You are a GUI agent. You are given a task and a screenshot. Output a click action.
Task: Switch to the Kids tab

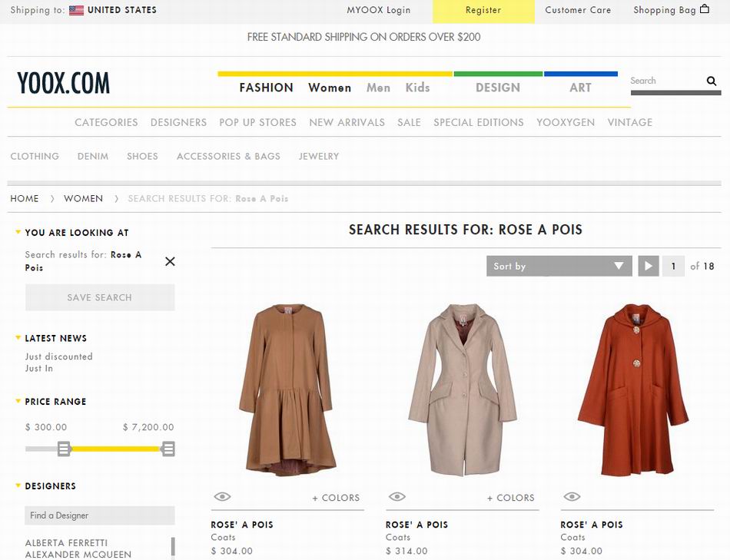417,88
